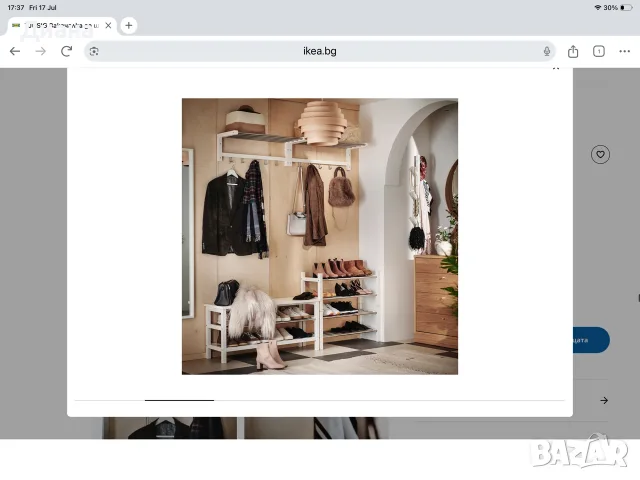Select the IKEA browser tab
This screenshot has width=640, height=480.
click(x=62, y=26)
